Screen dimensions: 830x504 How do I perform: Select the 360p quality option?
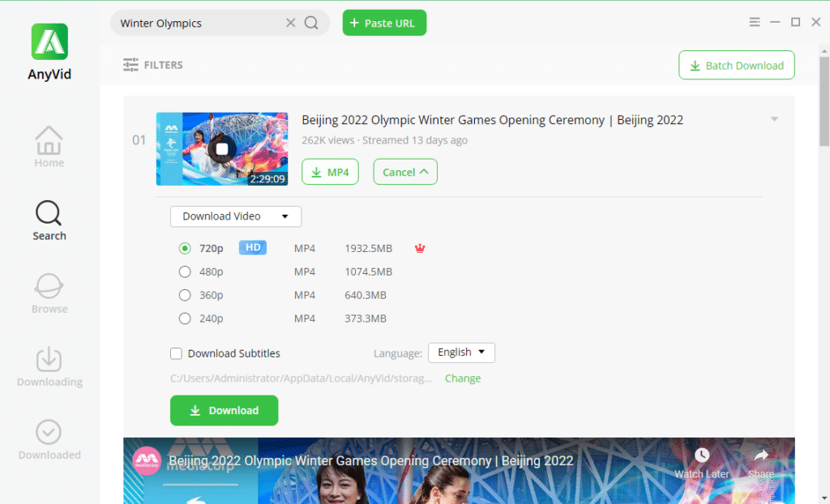185,295
